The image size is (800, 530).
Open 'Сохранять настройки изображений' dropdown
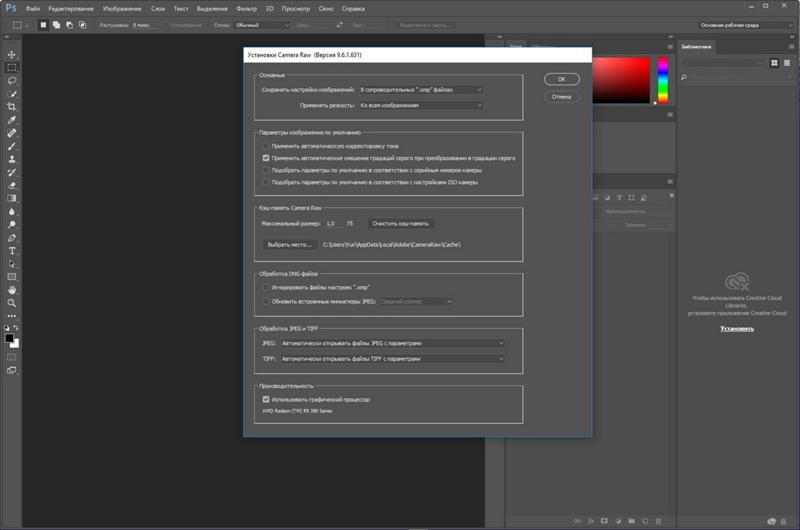click(421, 90)
